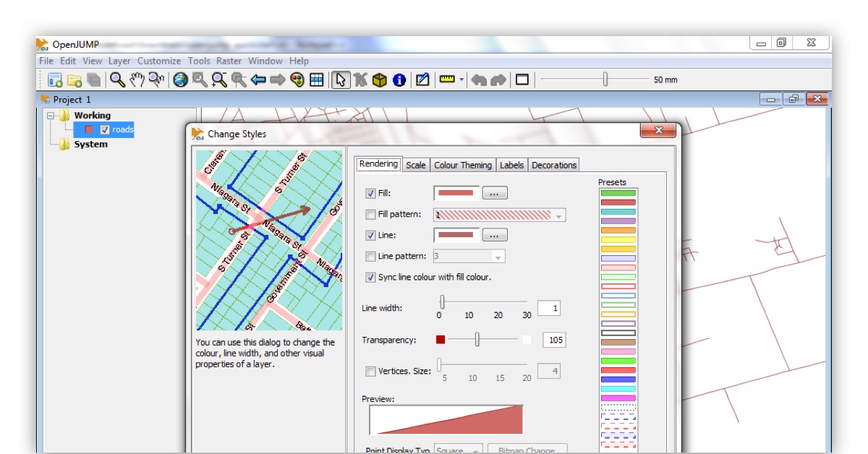
Task: Activate the Pan tool
Action: point(137,80)
